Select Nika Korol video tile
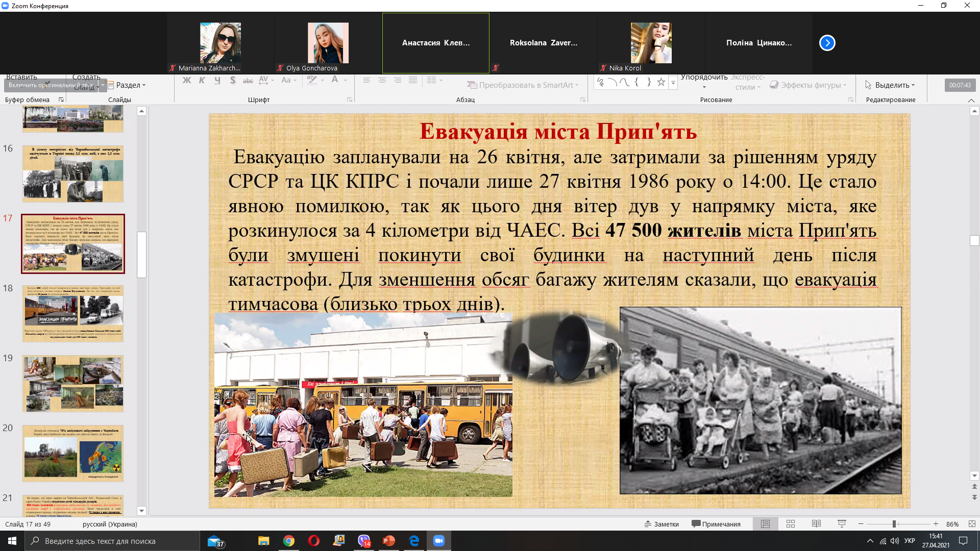 pos(651,43)
